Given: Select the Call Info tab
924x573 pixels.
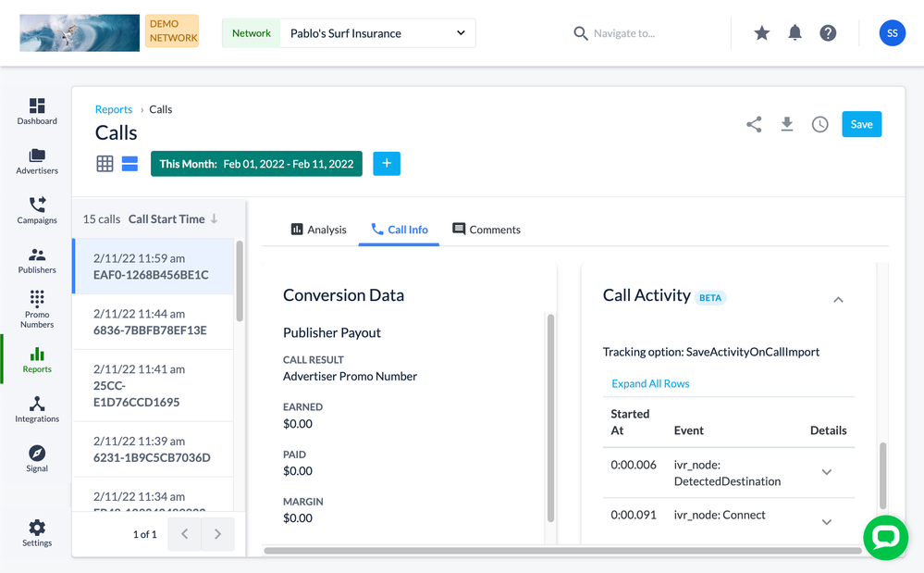Looking at the screenshot, I should 399,230.
